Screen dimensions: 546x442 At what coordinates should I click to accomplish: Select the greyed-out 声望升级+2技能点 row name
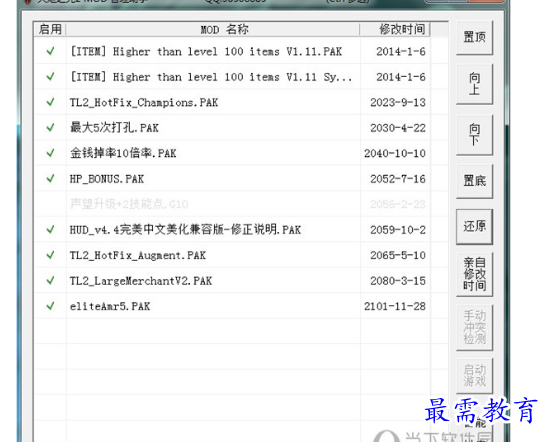pyautogui.click(x=129, y=204)
